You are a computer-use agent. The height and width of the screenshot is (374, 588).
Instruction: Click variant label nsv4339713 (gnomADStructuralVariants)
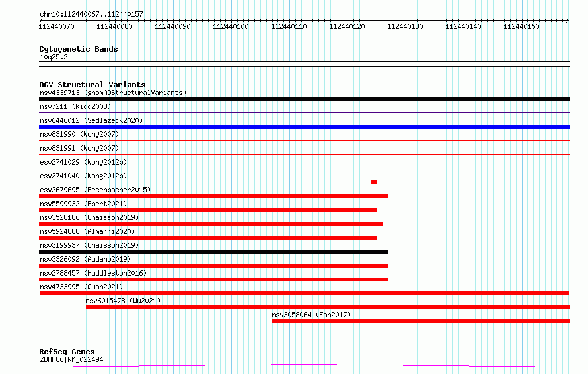(113, 93)
